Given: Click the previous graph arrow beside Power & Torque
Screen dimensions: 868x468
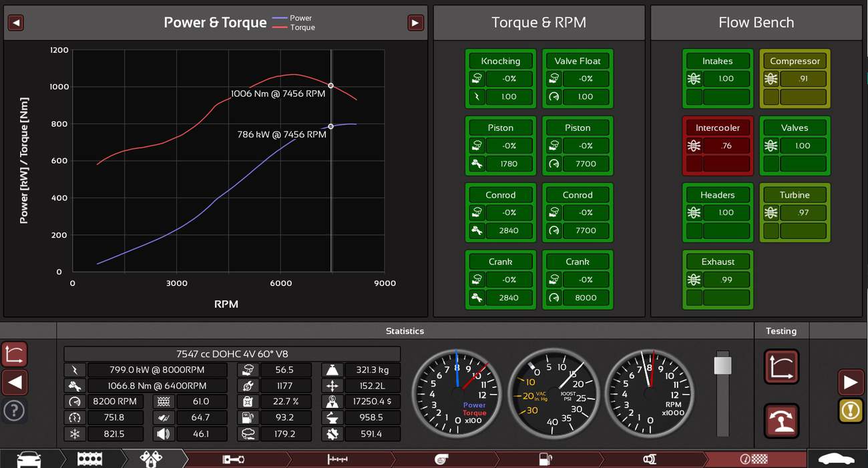Looking at the screenshot, I should [15, 23].
